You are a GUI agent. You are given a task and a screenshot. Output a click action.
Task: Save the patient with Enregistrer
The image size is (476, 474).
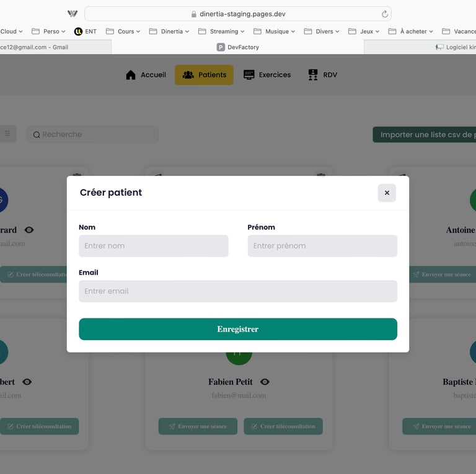pos(238,329)
